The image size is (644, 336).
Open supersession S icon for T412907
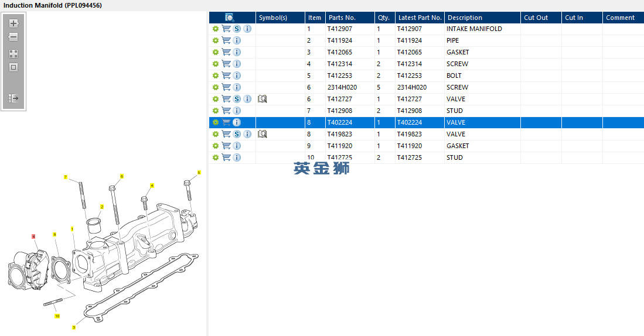[x=237, y=29]
